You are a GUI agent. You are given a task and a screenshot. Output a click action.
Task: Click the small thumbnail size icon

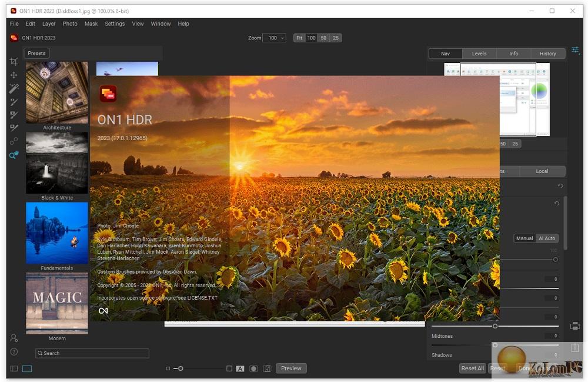(168, 368)
